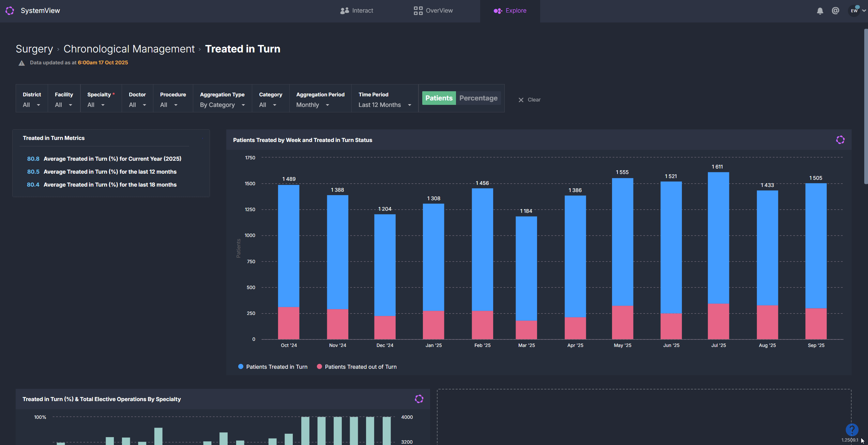Open the Aggregation Type dropdown
Image resolution: width=868 pixels, height=445 pixels.
[x=222, y=105]
